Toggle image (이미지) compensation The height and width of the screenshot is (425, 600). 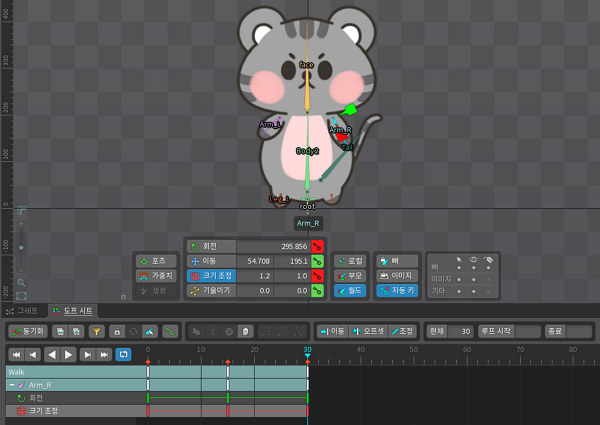point(397,276)
